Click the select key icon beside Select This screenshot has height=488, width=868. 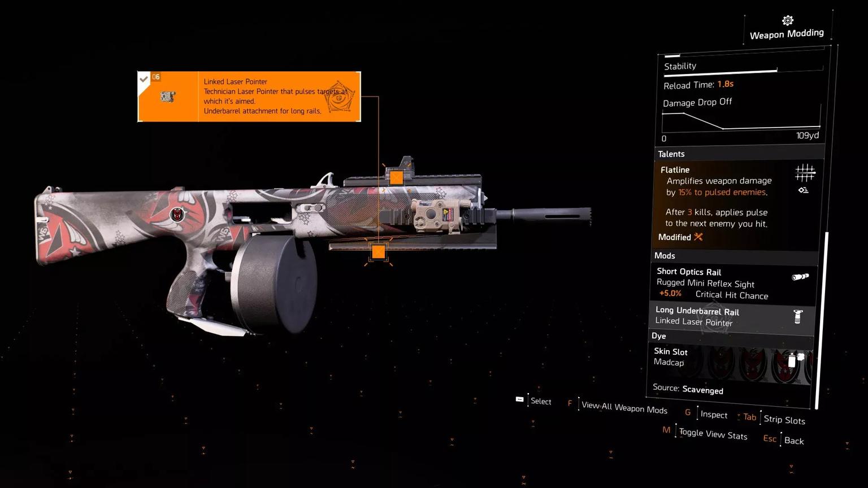[519, 399]
